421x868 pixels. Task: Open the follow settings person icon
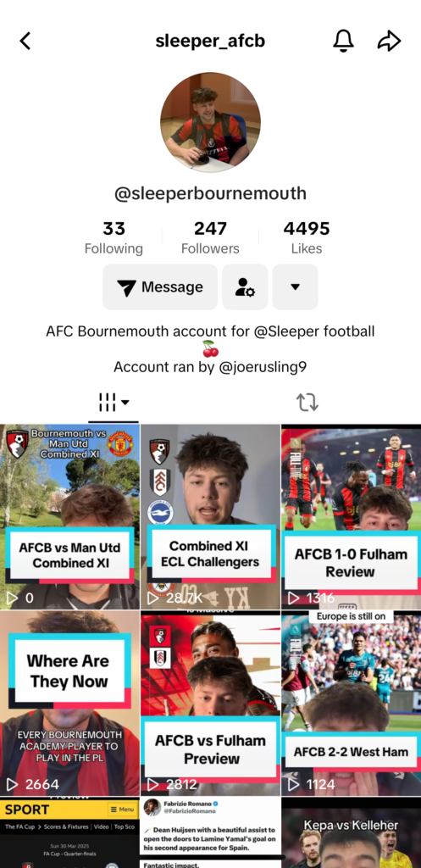tap(245, 287)
